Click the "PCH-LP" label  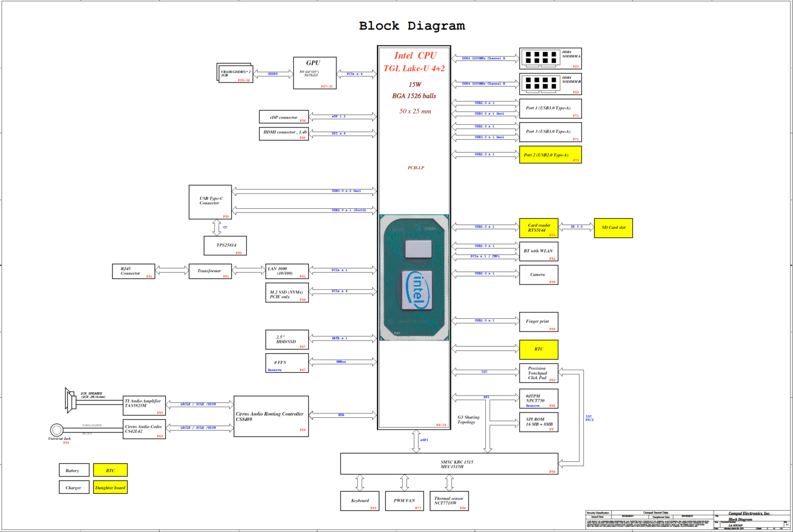point(416,168)
